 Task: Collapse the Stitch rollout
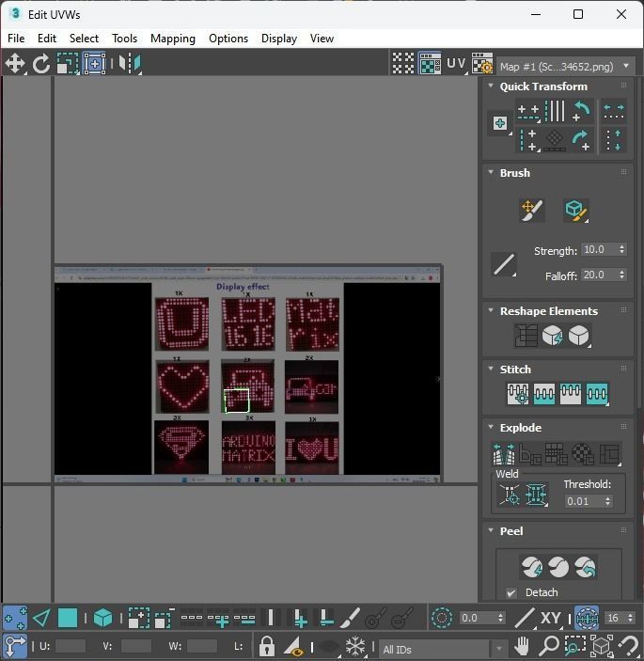[x=491, y=369]
